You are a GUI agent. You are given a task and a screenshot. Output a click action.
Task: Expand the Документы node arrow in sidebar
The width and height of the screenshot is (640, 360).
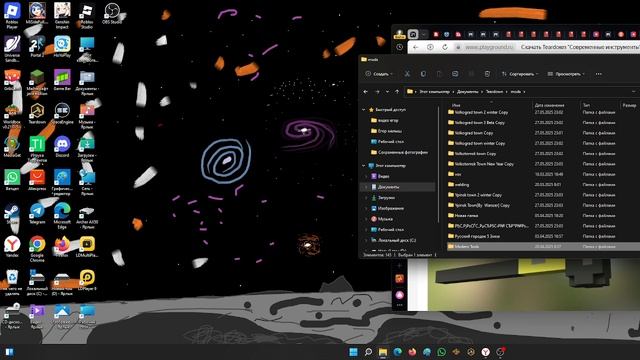click(x=366, y=187)
